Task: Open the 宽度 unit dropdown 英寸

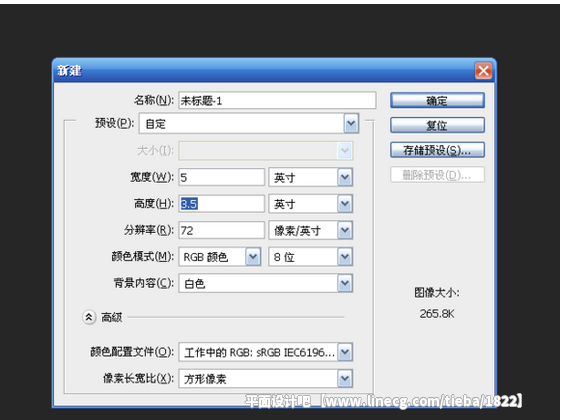Action: pos(311,177)
